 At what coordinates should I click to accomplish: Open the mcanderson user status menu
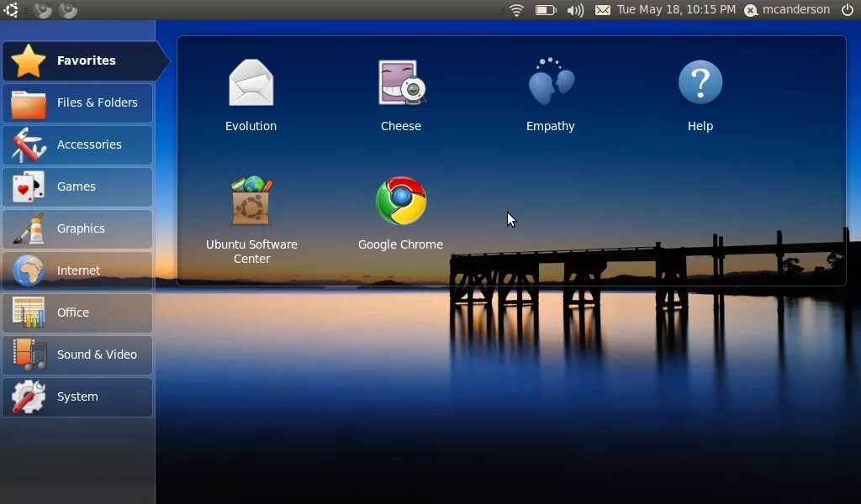[787, 10]
